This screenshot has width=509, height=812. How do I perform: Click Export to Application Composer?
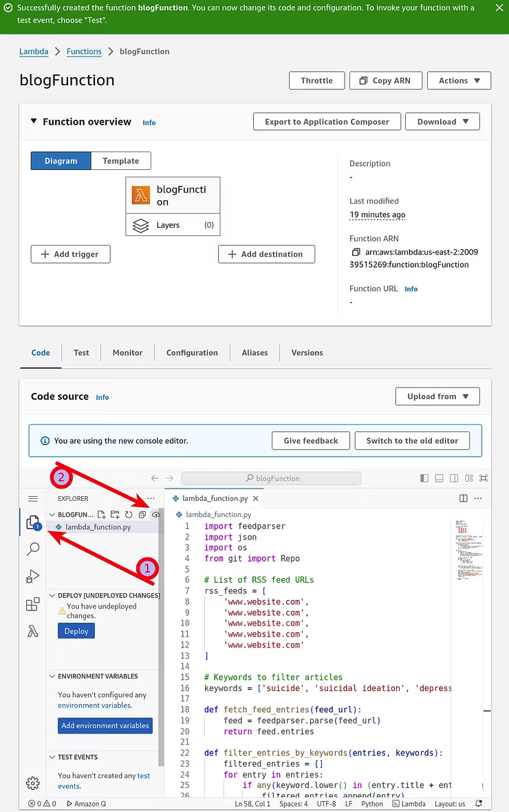click(327, 122)
